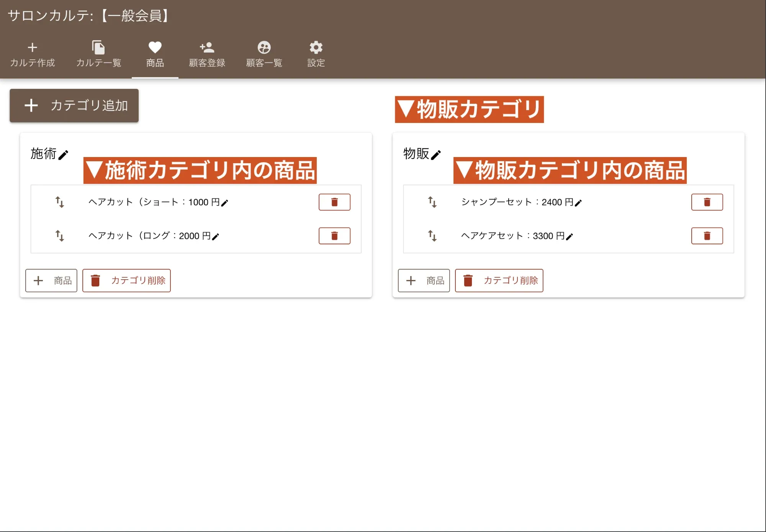Open the カルテ一覧 list view
Image resolution: width=766 pixels, height=532 pixels.
[x=99, y=54]
